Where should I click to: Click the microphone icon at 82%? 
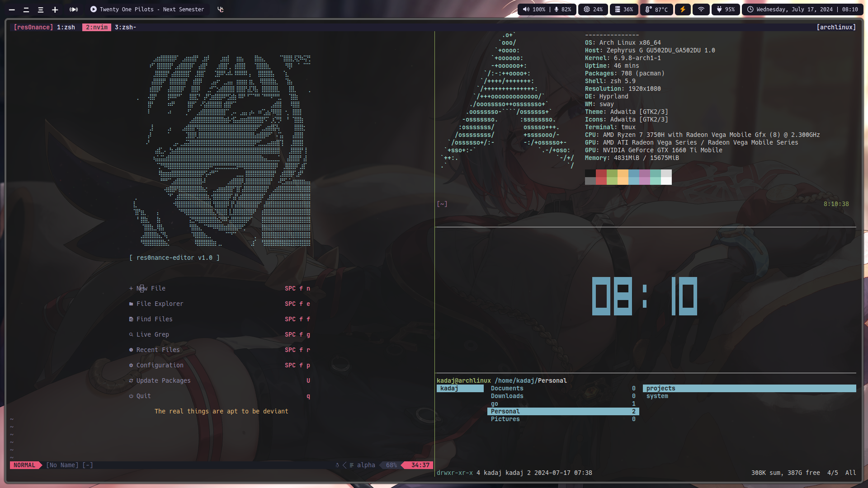pyautogui.click(x=557, y=9)
